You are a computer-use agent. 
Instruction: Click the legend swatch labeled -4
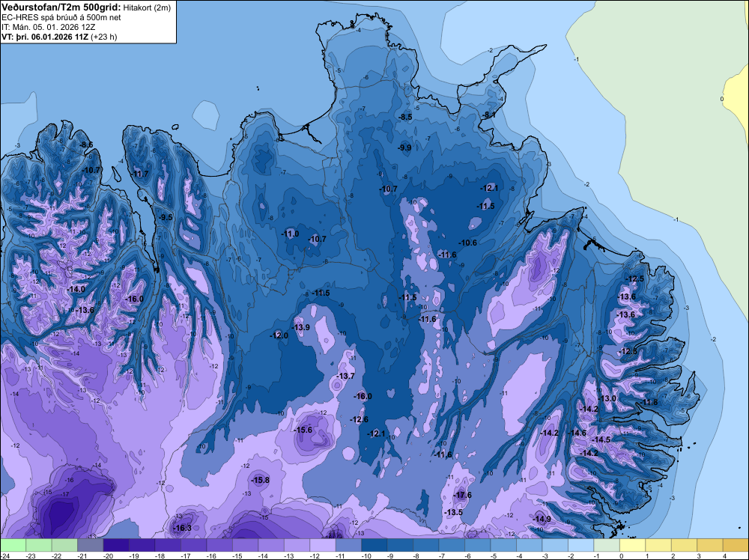[x=529, y=545]
